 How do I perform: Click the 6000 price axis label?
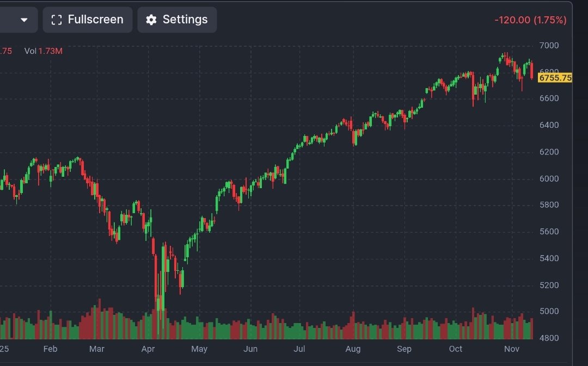(x=549, y=179)
